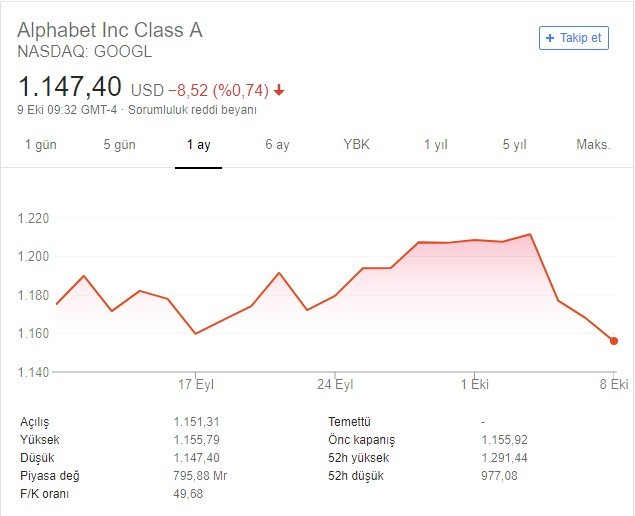Select the 1 ay tab
This screenshot has width=635, height=516.
(198, 145)
